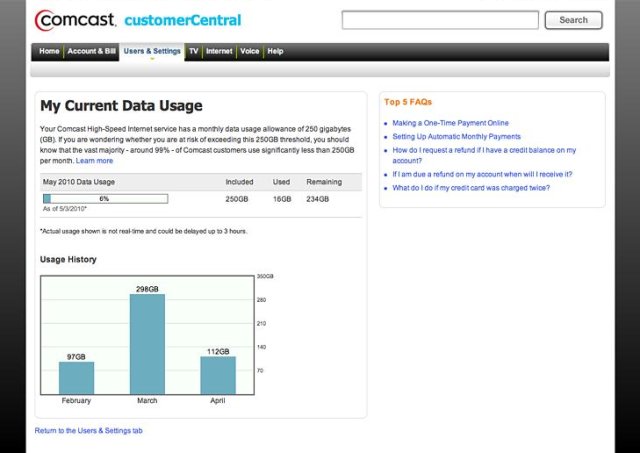Click the April 112GB usage bar
The height and width of the screenshot is (453, 640).
click(217, 374)
